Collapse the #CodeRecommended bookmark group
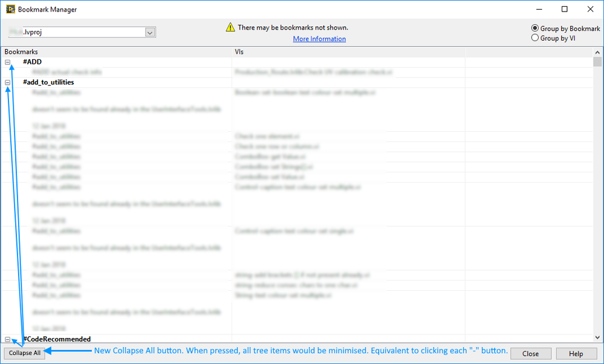The width and height of the screenshot is (604, 364). tap(8, 339)
